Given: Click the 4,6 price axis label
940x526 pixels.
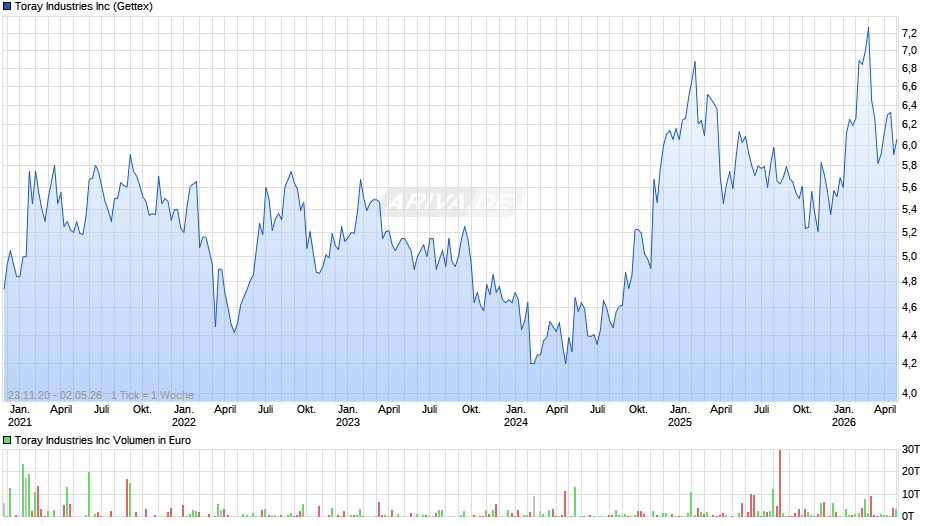Looking at the screenshot, I should click(909, 307).
